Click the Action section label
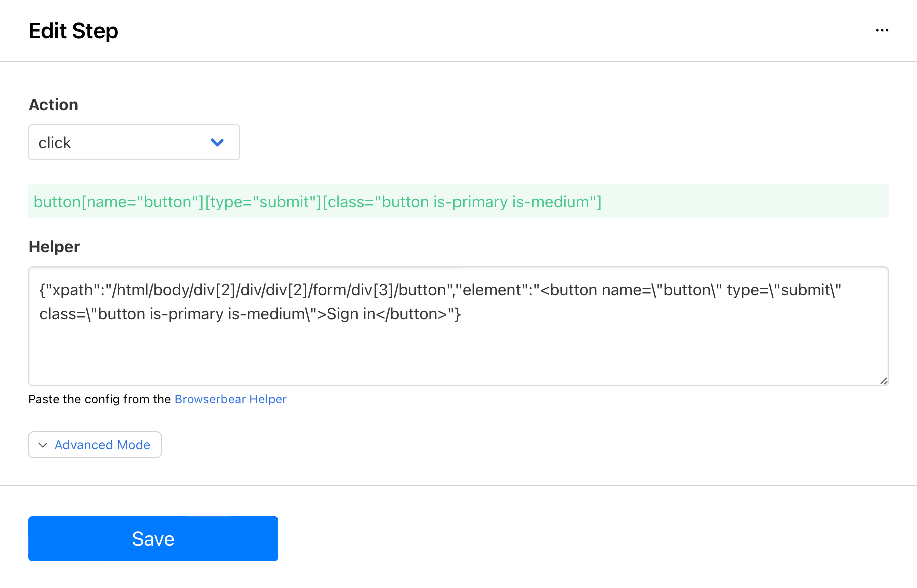The height and width of the screenshot is (588, 917). tap(53, 104)
